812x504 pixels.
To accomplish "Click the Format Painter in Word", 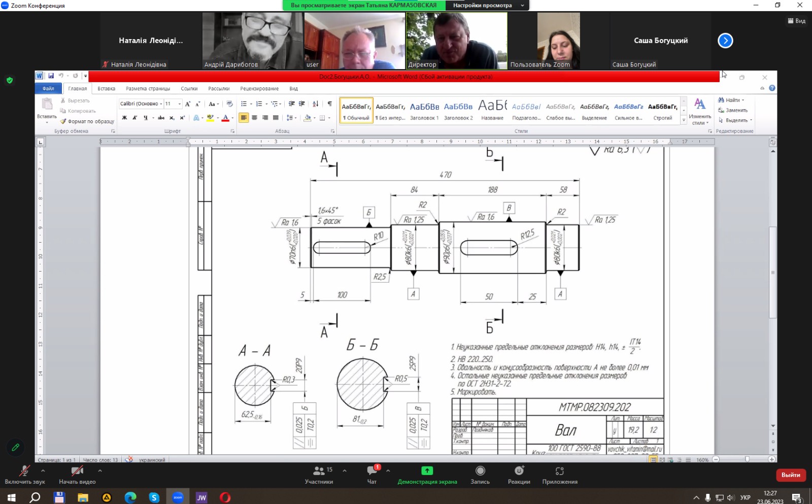I will click(87, 121).
